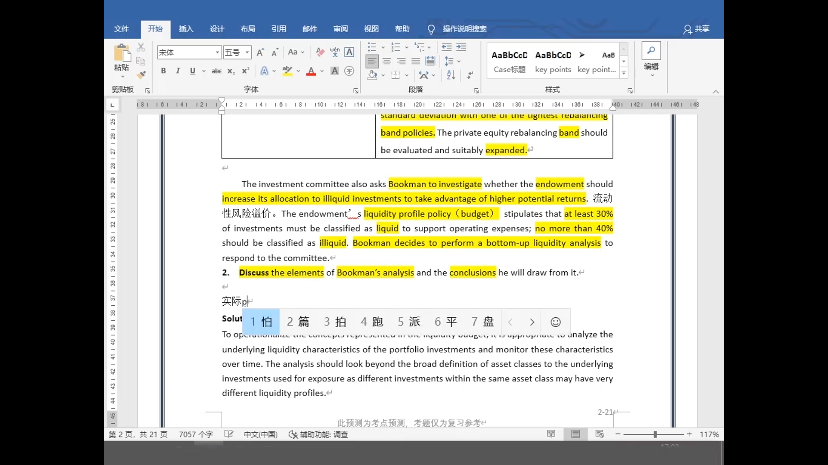Viewport: 828px width, 465px height.
Task: Expand the font size dropdown
Action: 246,52
